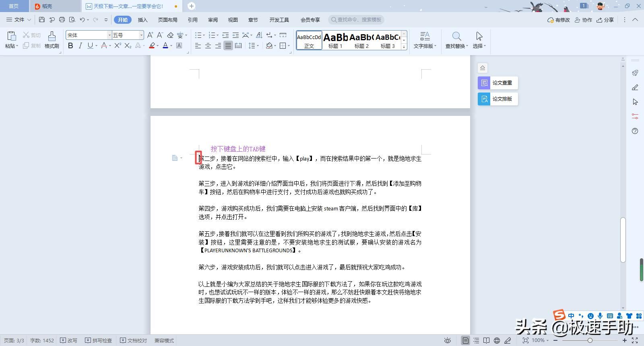Switch to eye-protection mode icon in status bar
The height and width of the screenshot is (346, 644).
pyautogui.click(x=448, y=340)
